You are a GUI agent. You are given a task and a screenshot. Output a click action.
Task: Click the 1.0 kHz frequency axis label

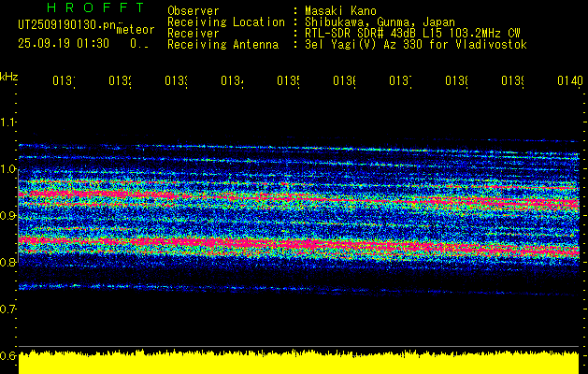[8, 169]
